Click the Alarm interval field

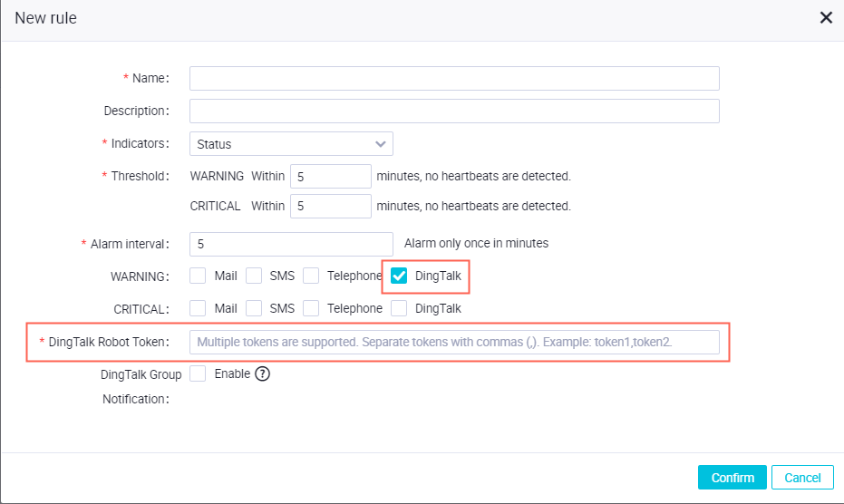click(291, 244)
